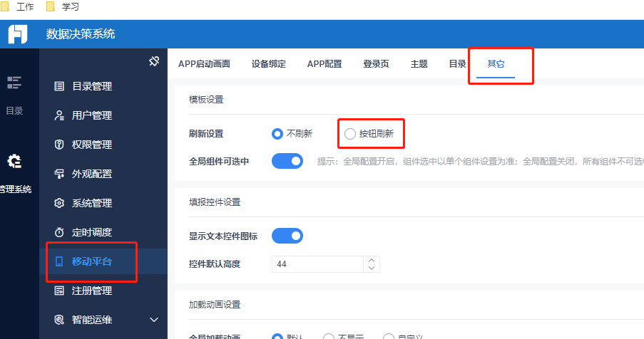
Task: Increase 控件默认高度 with up arrow
Action: pyautogui.click(x=372, y=260)
